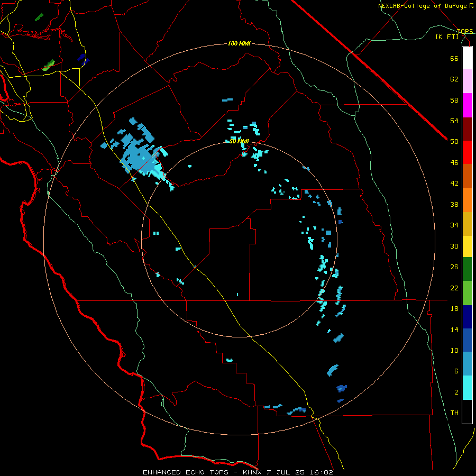Click the 50 NMI range ring label
The width and height of the screenshot is (476, 476).
coord(239,141)
